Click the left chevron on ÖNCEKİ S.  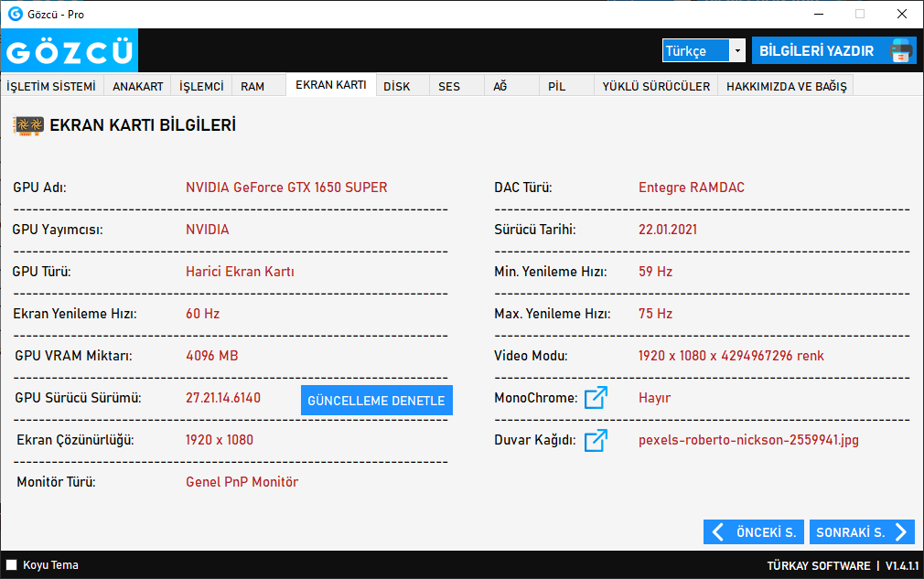pyautogui.click(x=718, y=531)
